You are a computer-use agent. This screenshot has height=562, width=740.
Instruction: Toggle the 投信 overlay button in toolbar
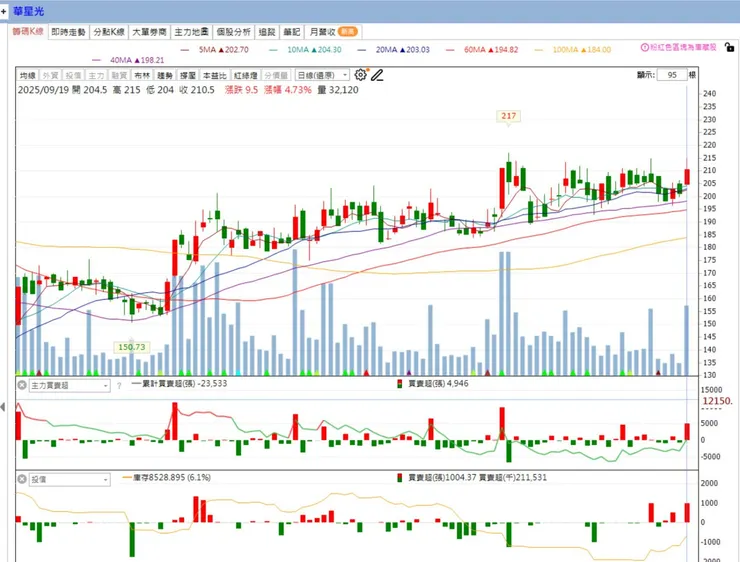(73, 75)
